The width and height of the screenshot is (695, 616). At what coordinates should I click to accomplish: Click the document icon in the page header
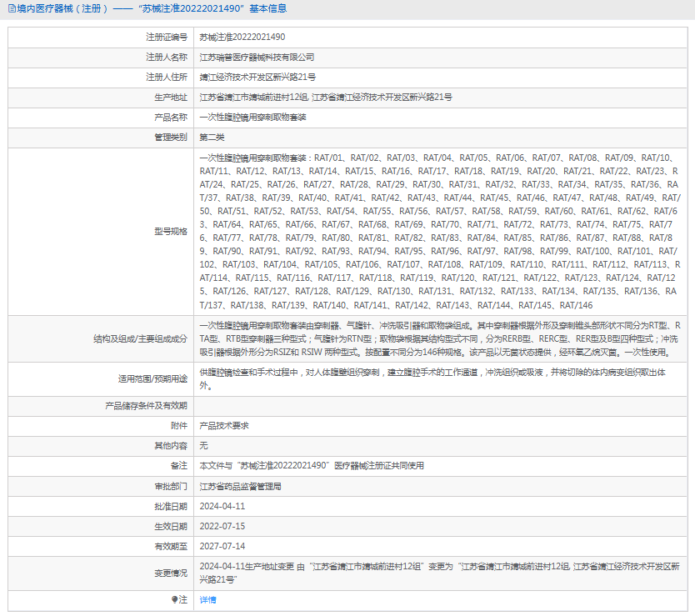click(12, 8)
